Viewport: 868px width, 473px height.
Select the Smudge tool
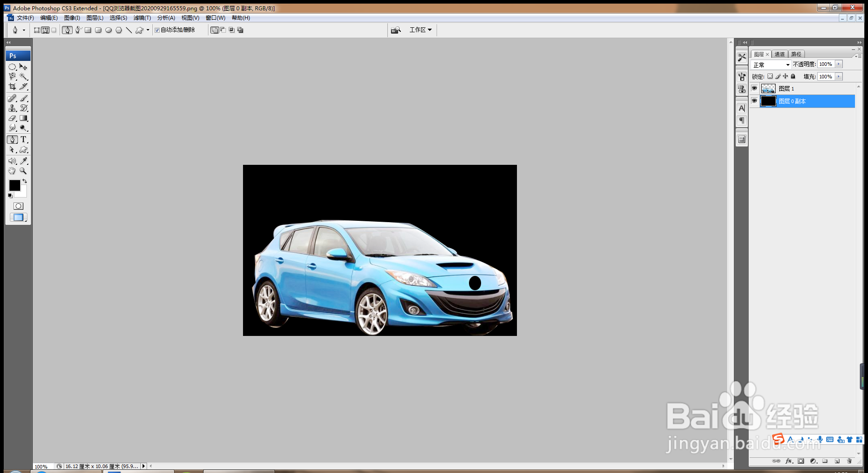[x=12, y=128]
